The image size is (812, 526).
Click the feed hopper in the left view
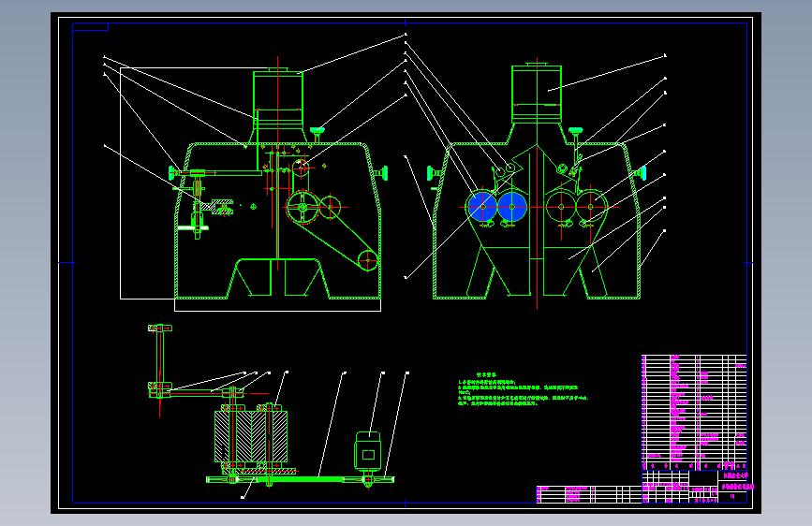[x=278, y=99]
